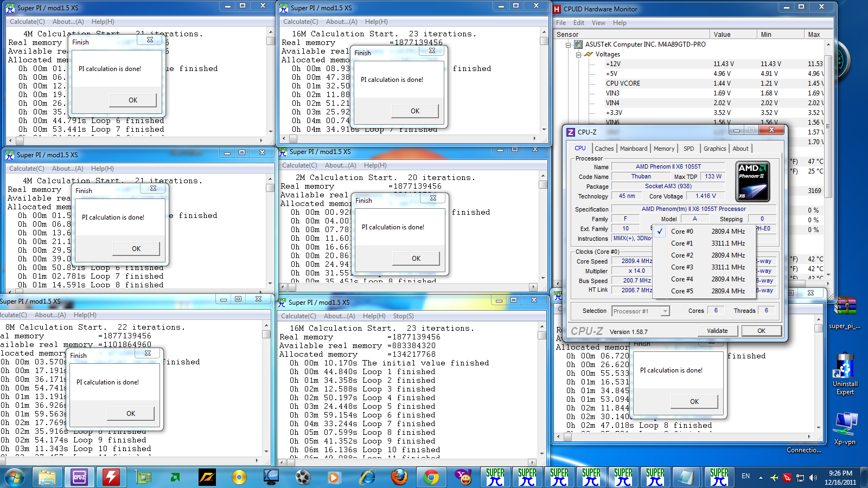868x488 pixels.
Task: Click OK button at bottom of CPU-Z
Action: click(x=761, y=331)
